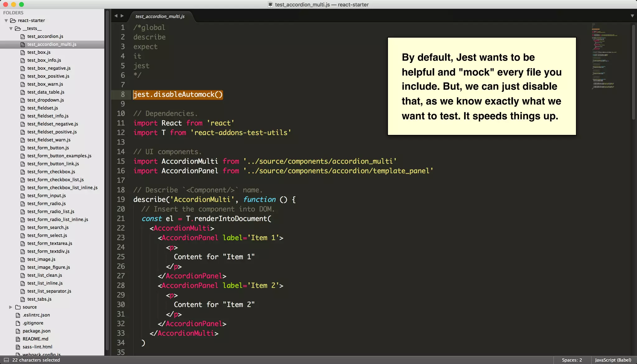637x364 pixels.
Task: Click the file icon beside package.json
Action: (18, 331)
